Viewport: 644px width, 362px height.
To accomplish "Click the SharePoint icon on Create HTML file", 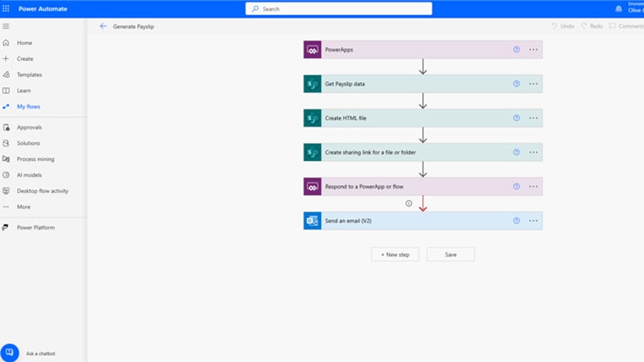I will 312,118.
